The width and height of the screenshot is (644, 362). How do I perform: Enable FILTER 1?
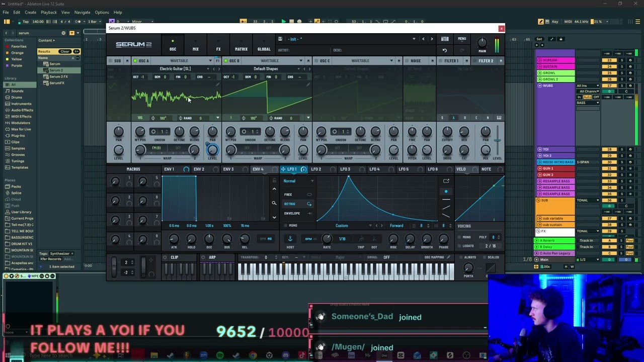440,61
